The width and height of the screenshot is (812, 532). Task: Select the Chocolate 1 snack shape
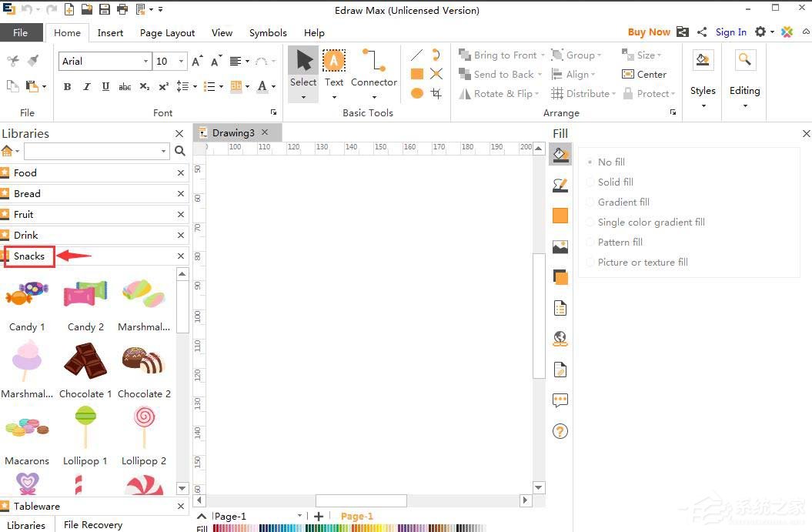(85, 360)
